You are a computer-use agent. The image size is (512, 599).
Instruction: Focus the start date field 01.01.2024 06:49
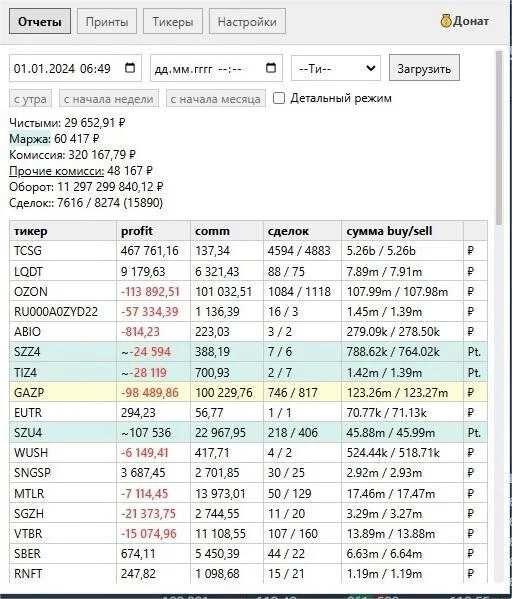(x=75, y=68)
